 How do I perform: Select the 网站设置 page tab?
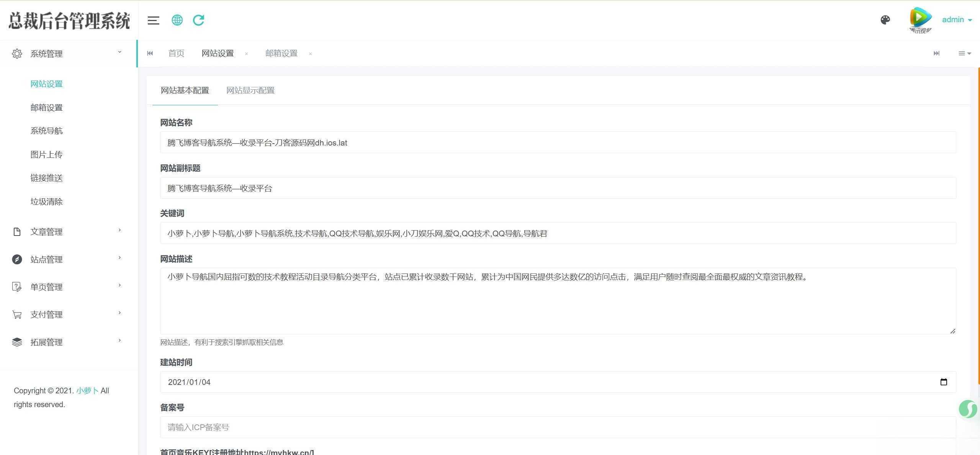click(218, 53)
